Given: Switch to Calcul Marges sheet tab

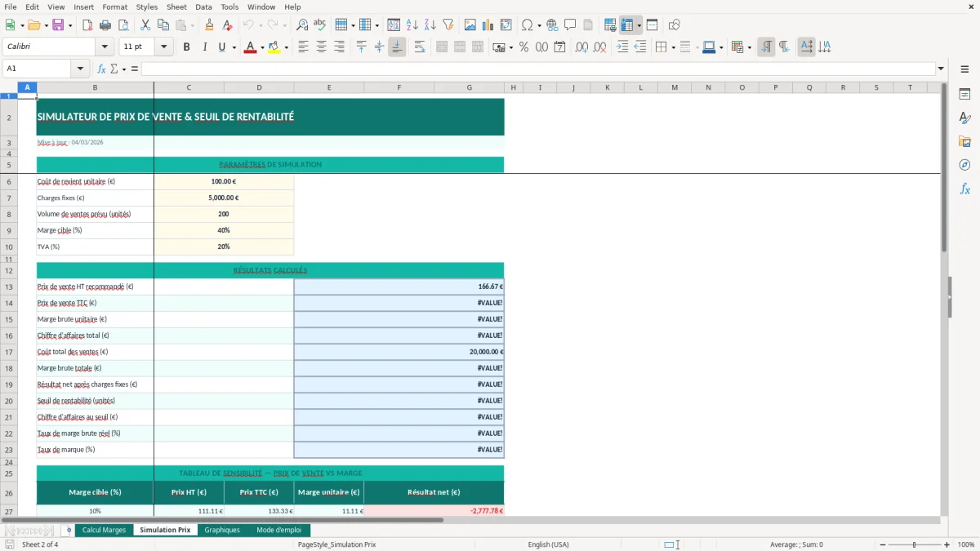Looking at the screenshot, I should (x=104, y=530).
